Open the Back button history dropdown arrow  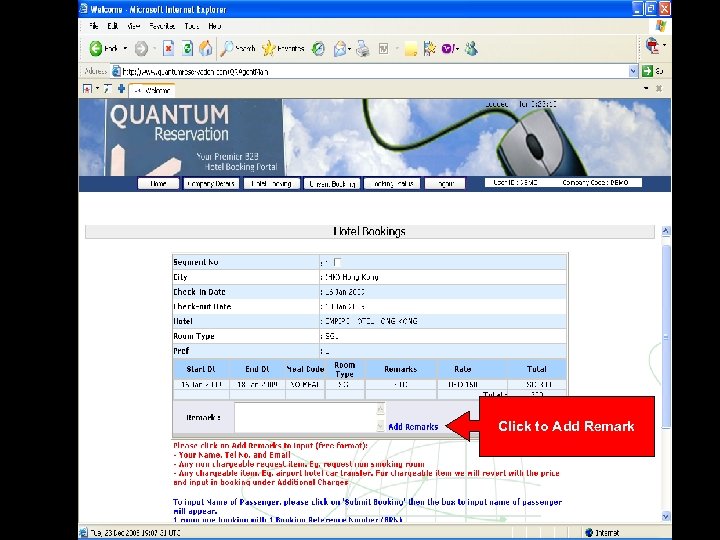125,48
